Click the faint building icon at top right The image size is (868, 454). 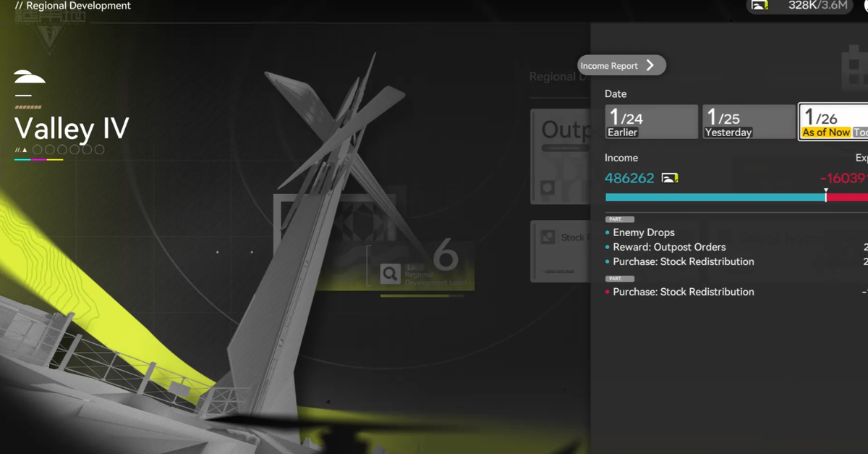pyautogui.click(x=854, y=68)
